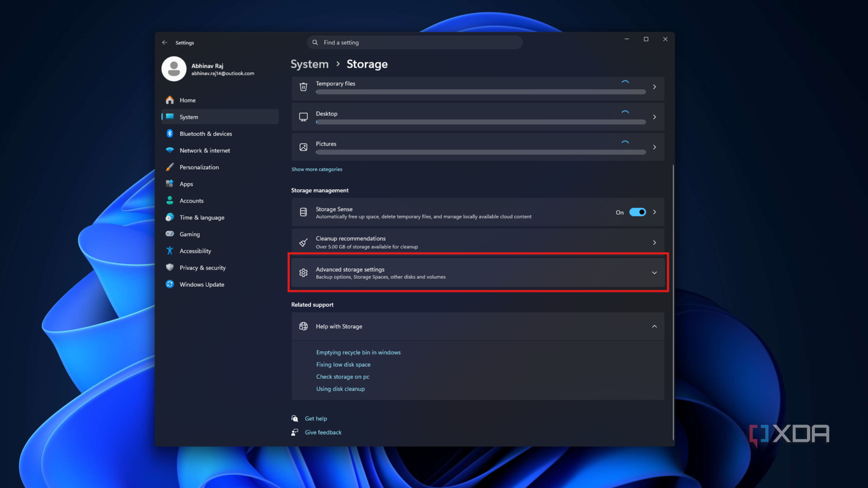Click the Abhinav Raj profile avatar
The image size is (868, 488).
[174, 69]
